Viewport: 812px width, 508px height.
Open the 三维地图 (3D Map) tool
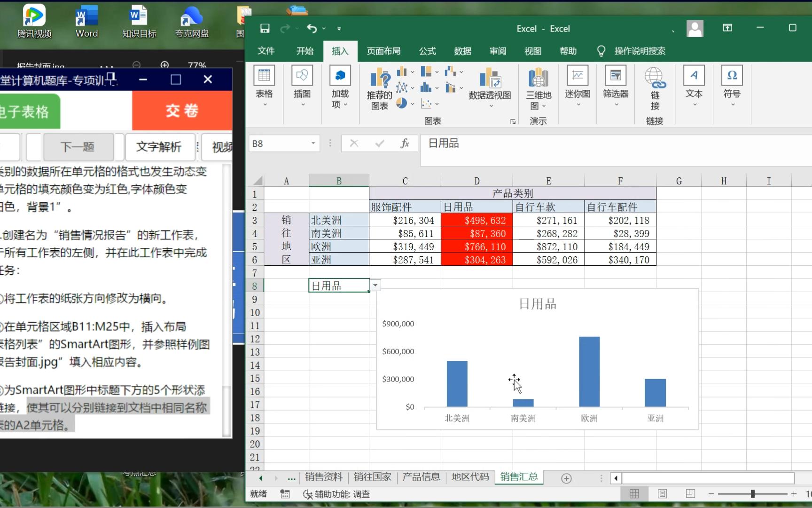point(538,87)
